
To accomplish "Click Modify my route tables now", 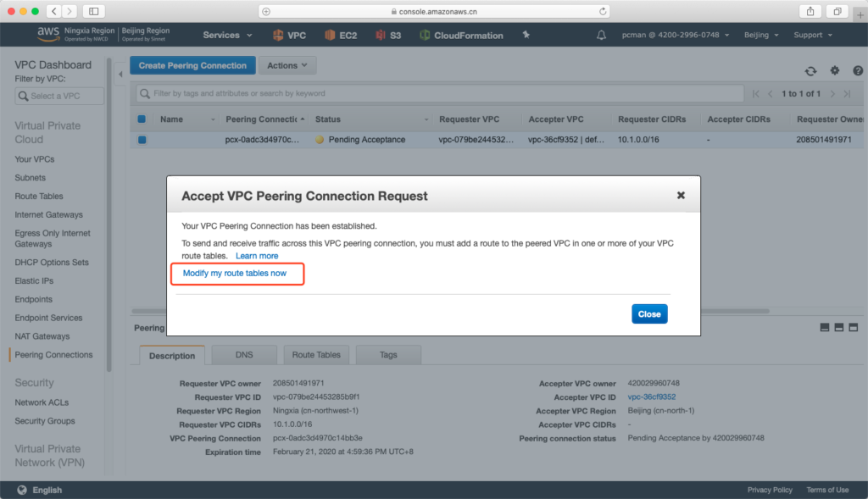I will (235, 274).
